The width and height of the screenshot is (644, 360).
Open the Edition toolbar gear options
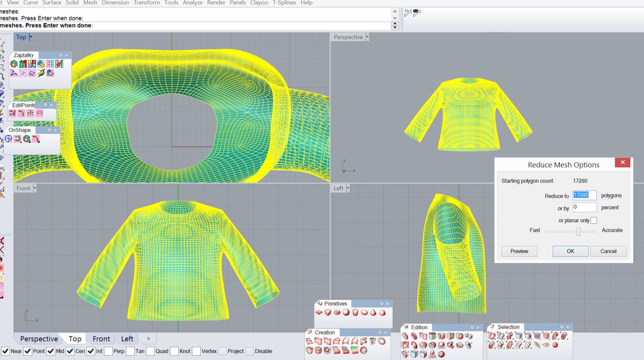[472, 327]
